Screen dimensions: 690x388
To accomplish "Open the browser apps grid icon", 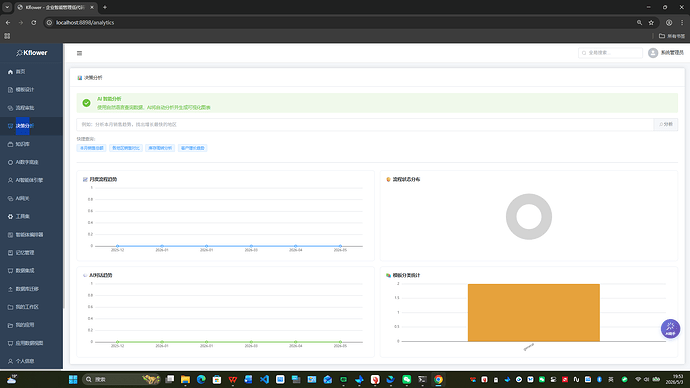I will 7,36.
